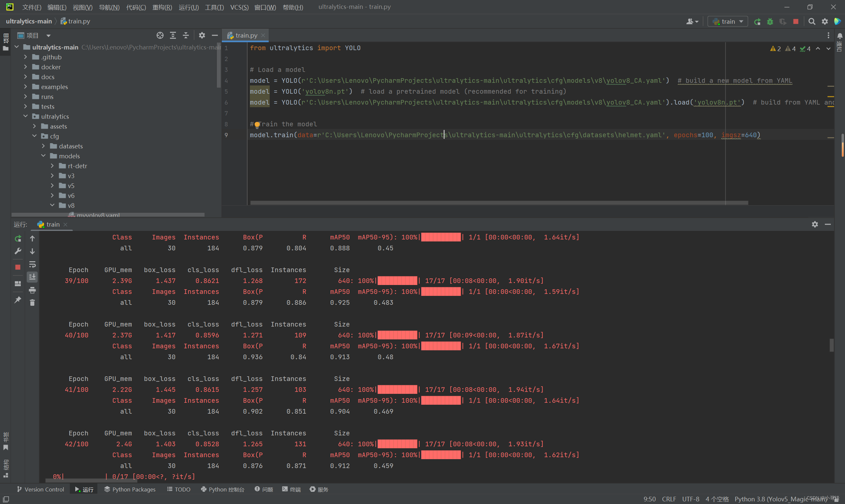The width and height of the screenshot is (845, 504).
Task: Click the Debug bug icon in toolbar
Action: pyautogui.click(x=770, y=22)
